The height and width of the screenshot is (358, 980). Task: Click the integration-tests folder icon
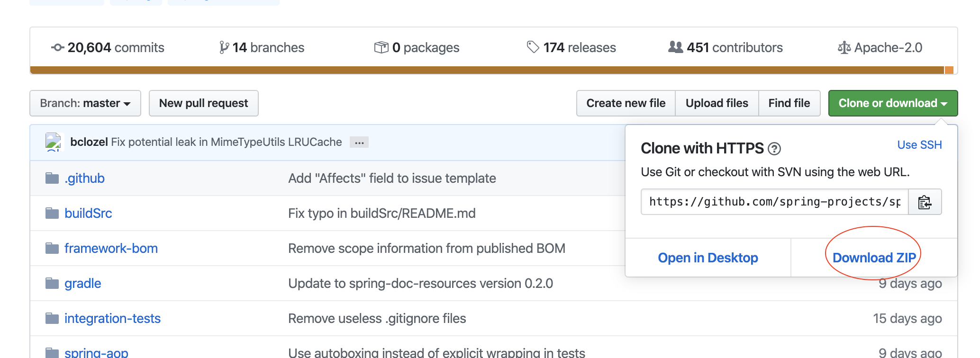(52, 318)
